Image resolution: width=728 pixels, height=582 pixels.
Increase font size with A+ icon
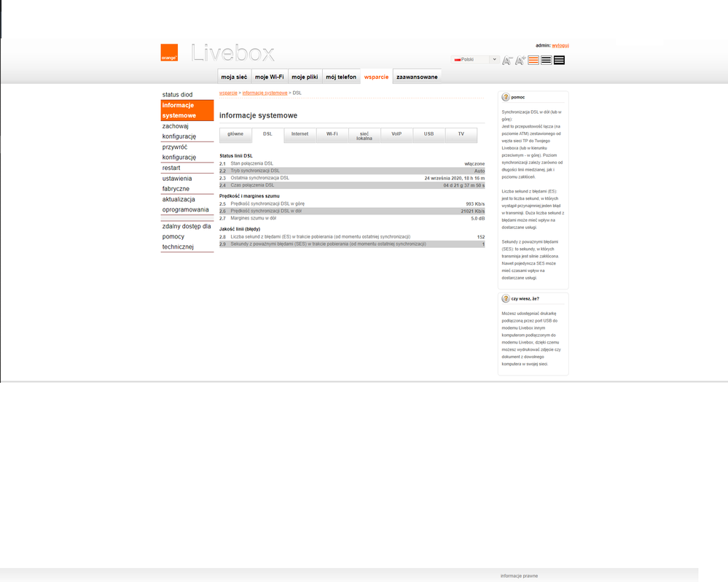(520, 61)
